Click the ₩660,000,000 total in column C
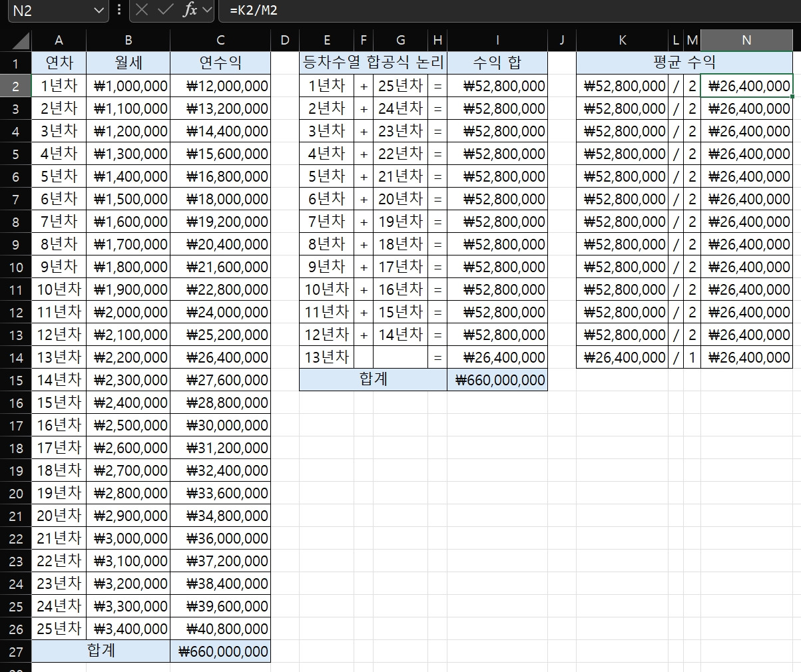The height and width of the screenshot is (672, 801). (x=220, y=651)
